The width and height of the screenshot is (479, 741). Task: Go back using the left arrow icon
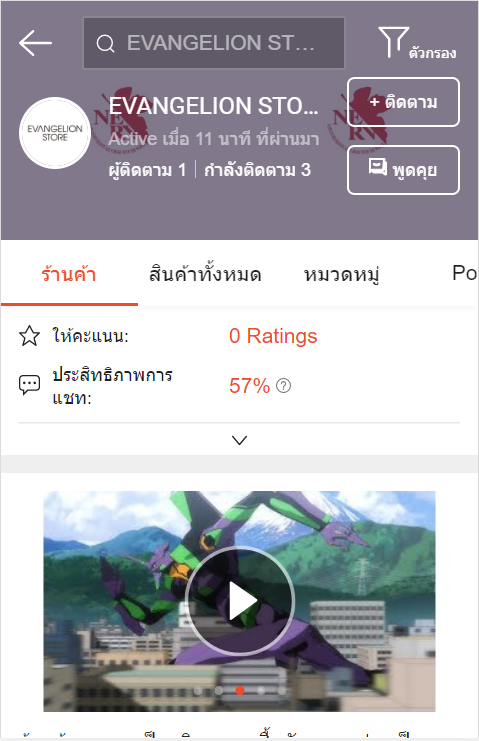click(35, 43)
